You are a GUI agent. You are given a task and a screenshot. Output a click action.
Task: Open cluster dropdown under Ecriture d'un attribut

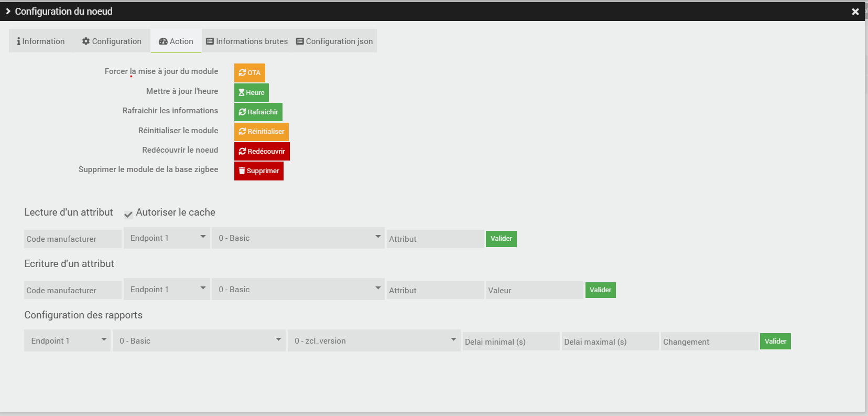[x=298, y=290]
